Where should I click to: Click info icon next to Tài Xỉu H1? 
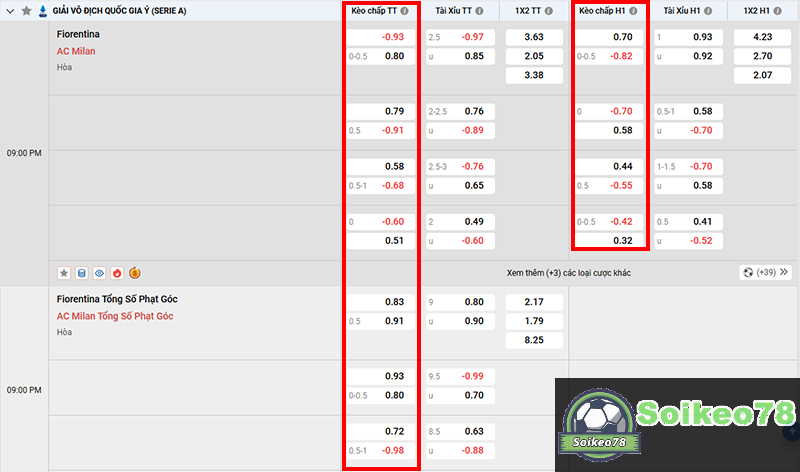(x=707, y=11)
